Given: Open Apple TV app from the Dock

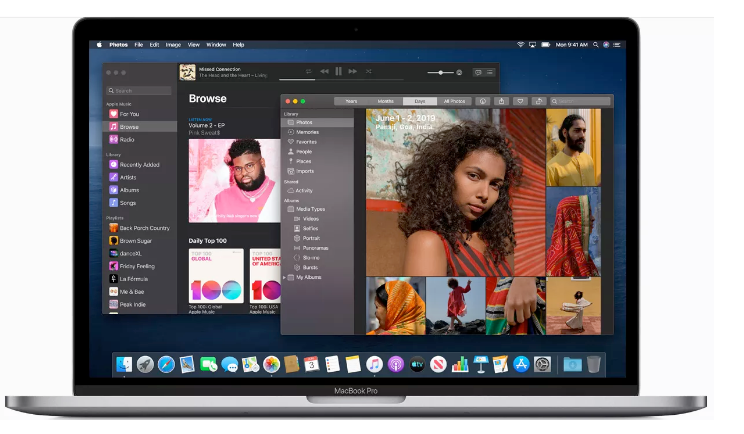Looking at the screenshot, I should click(417, 364).
